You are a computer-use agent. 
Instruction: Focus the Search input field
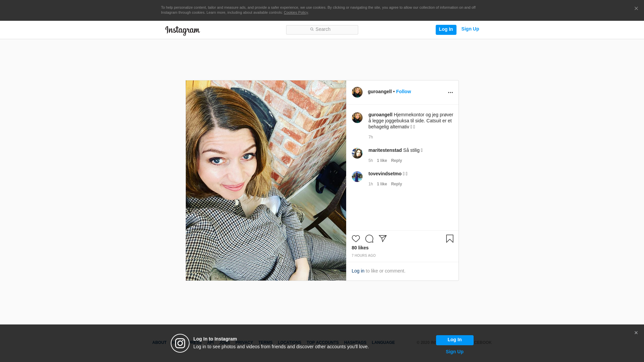click(x=322, y=30)
